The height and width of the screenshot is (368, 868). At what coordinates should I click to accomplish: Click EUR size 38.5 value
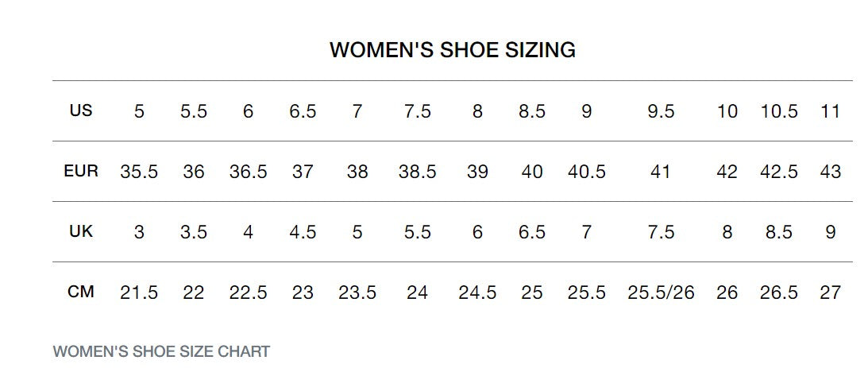pos(417,172)
